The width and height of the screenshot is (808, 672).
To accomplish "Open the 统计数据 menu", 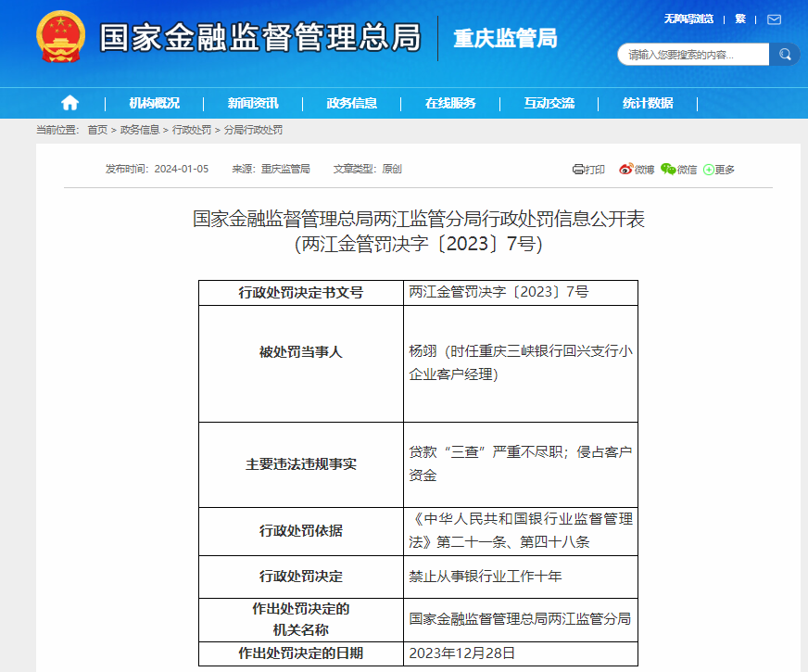I will click(x=648, y=103).
